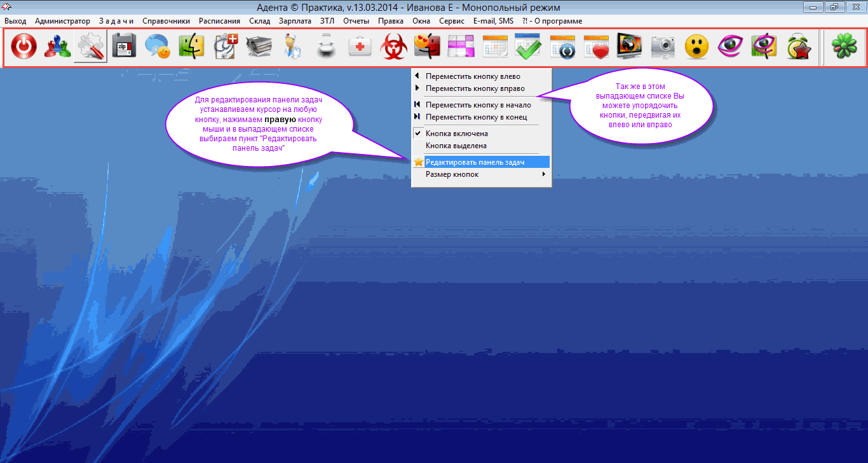This screenshot has height=463, width=868.
Task: Choose 'Переместить кнопку влево' from context menu
Action: pos(473,76)
